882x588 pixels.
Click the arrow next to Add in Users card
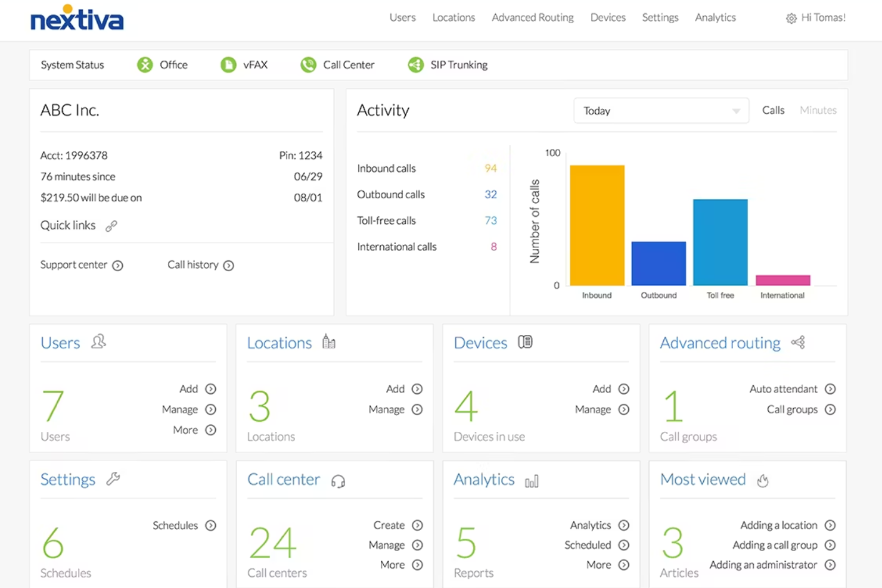[x=210, y=389]
